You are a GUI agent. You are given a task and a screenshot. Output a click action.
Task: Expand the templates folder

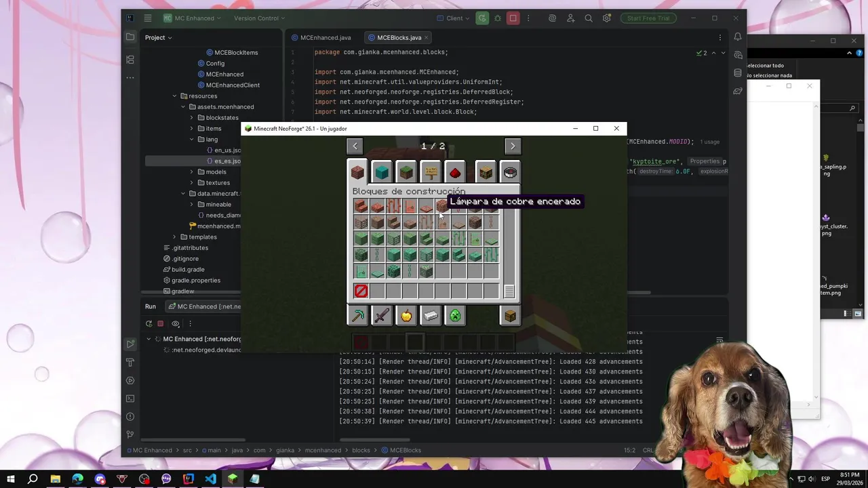click(x=174, y=237)
